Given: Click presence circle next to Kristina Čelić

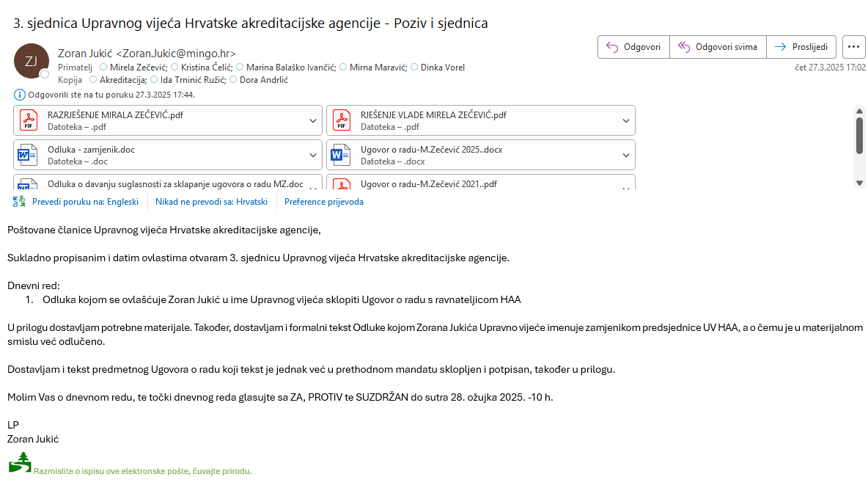Looking at the screenshot, I should (x=174, y=68).
